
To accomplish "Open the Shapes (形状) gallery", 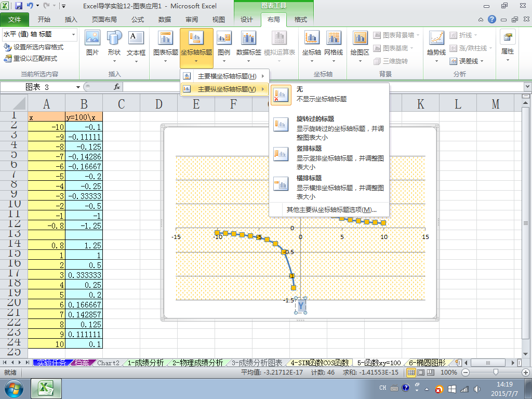I will [x=114, y=46].
